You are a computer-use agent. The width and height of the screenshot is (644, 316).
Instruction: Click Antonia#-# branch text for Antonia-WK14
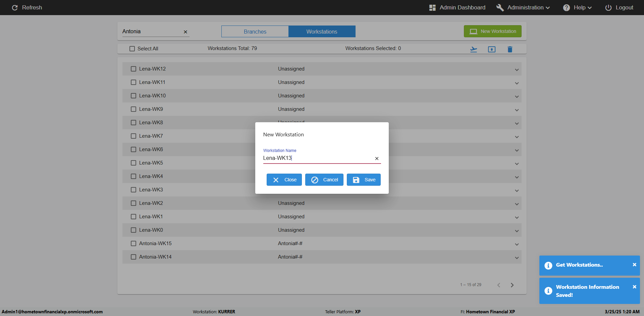point(290,257)
